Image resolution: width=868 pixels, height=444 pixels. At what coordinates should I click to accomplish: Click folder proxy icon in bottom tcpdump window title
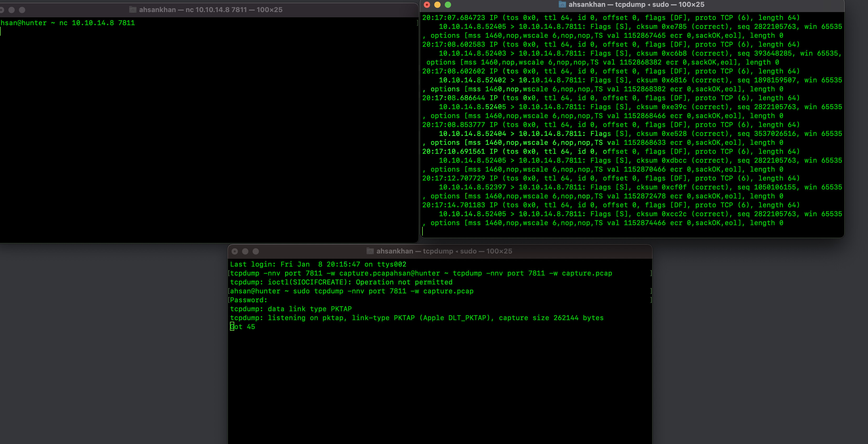(x=370, y=251)
